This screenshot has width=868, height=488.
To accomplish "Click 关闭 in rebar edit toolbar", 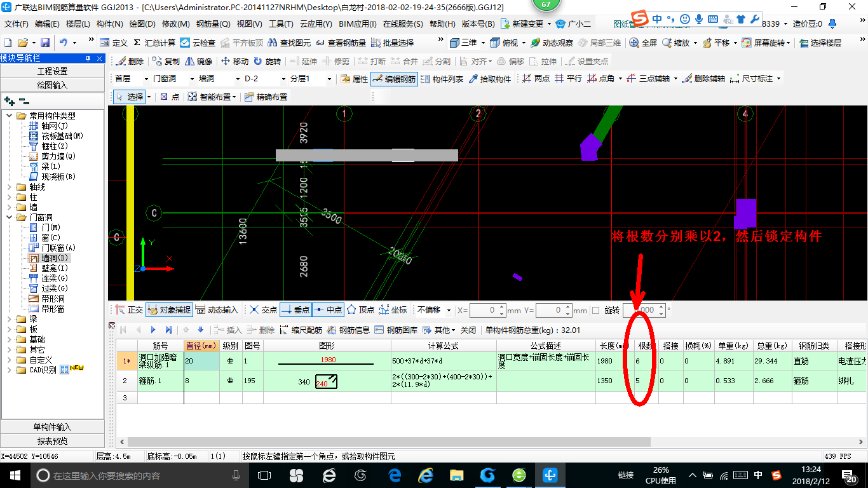I will [x=468, y=330].
